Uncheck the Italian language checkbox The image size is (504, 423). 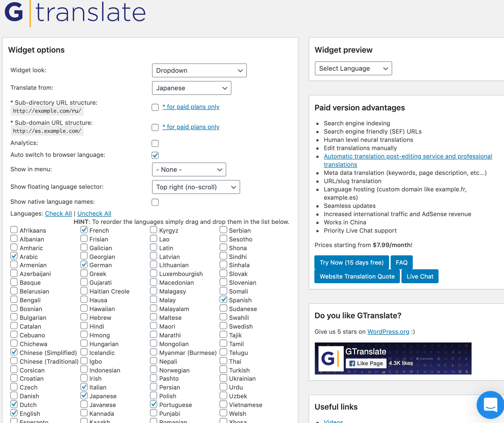[x=84, y=386]
